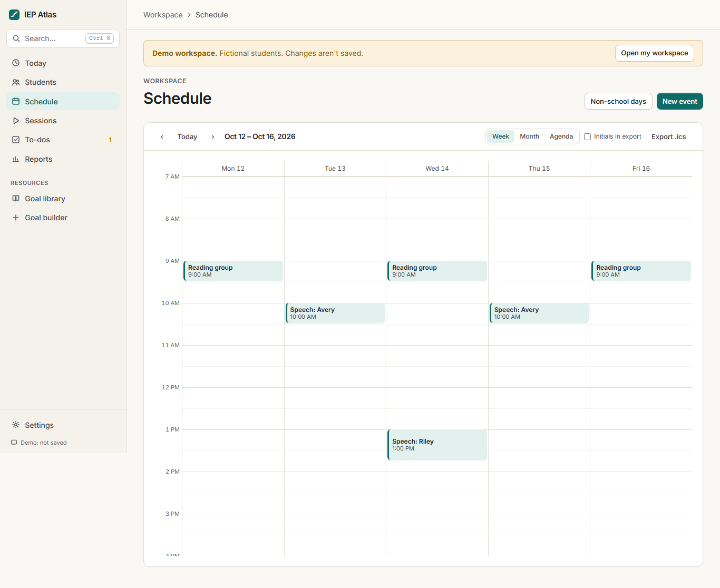
Task: Click the Reports bar chart icon
Action: click(16, 159)
